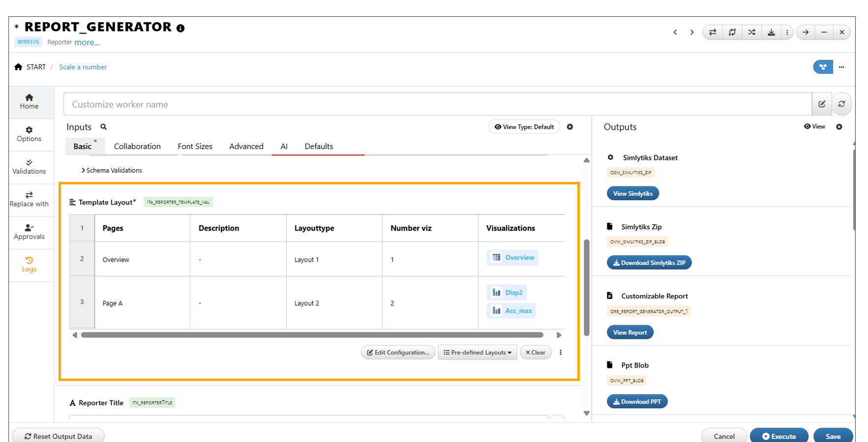Image resolution: width=868 pixels, height=442 pixels.
Task: Expand the Schema Validations section
Action: tap(112, 171)
